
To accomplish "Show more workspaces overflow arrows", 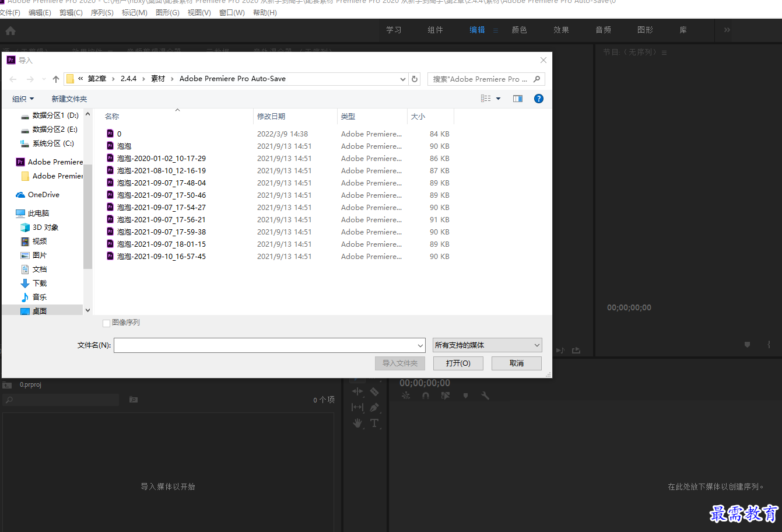I will pyautogui.click(x=727, y=30).
